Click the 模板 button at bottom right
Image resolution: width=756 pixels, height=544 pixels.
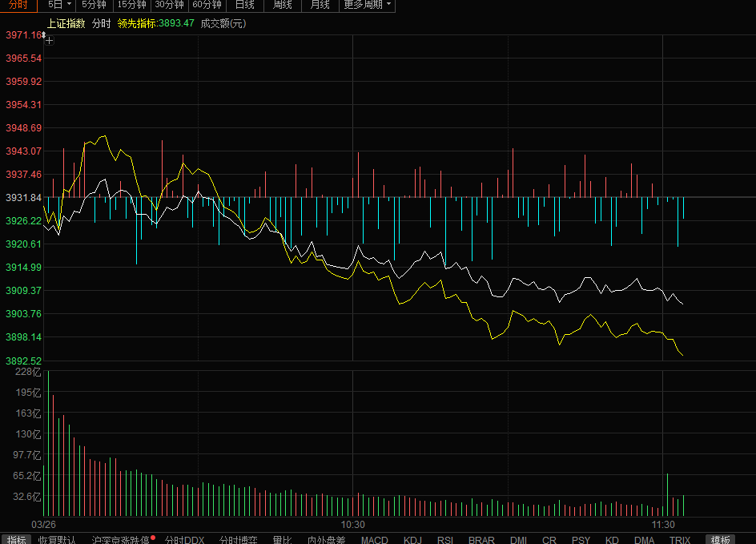click(x=721, y=539)
